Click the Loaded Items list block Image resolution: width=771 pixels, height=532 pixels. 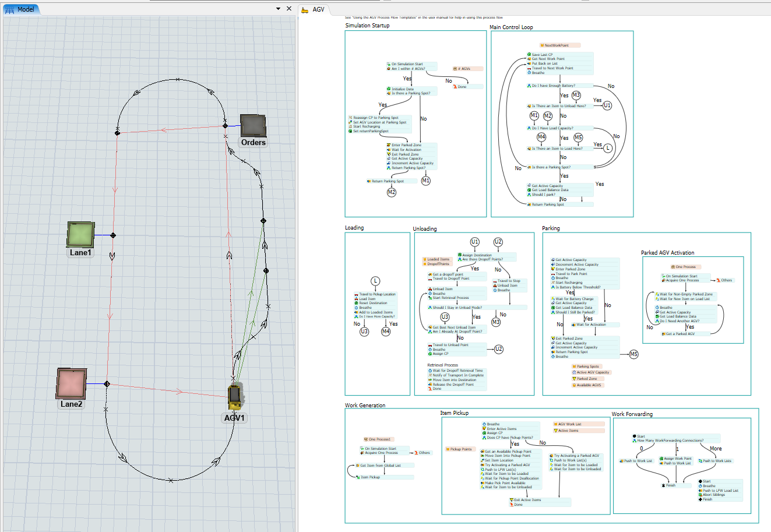(438, 259)
